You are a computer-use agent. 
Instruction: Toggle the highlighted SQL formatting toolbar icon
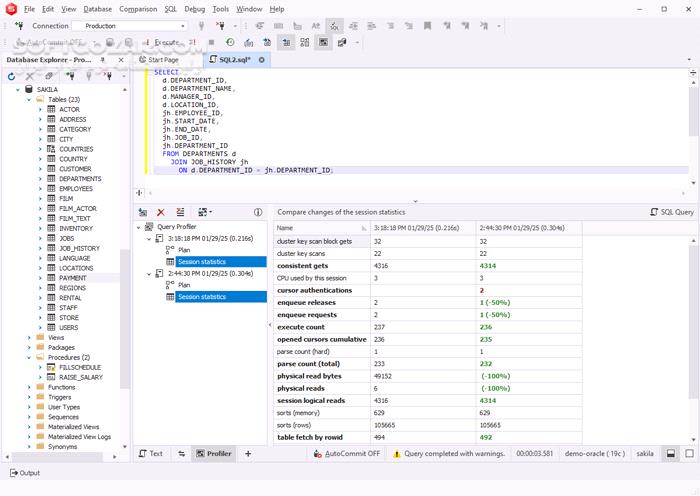(x=334, y=26)
